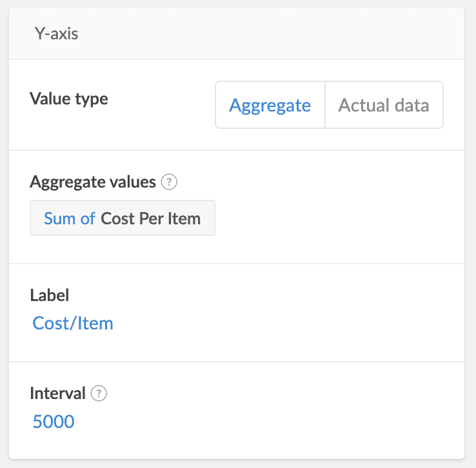The image size is (476, 468).
Task: Click the "Interval" heading text
Action: [57, 393]
